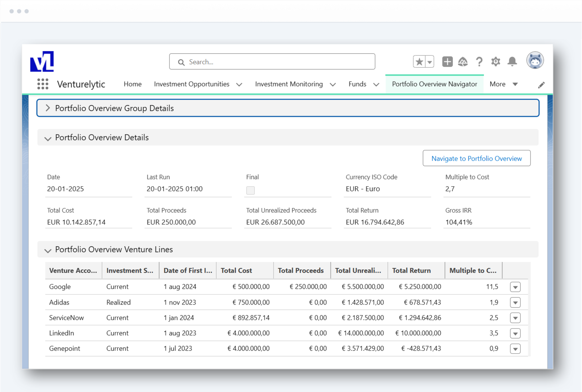View notifications bell icon
Image resolution: width=582 pixels, height=392 pixels.
[512, 62]
